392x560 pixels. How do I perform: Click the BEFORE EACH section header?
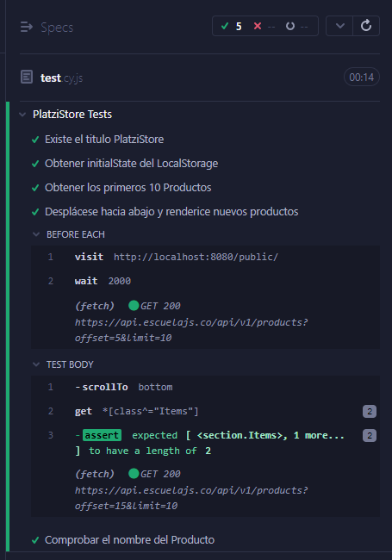click(x=76, y=234)
